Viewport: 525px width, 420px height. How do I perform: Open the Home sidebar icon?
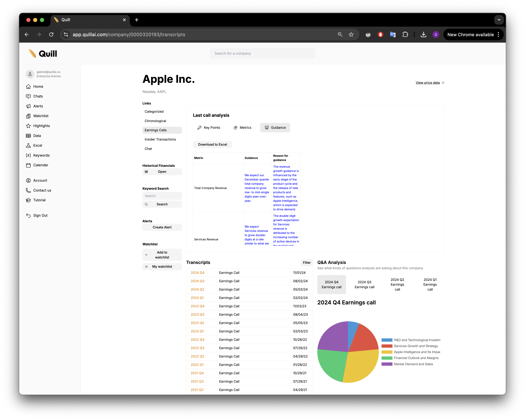click(x=28, y=86)
